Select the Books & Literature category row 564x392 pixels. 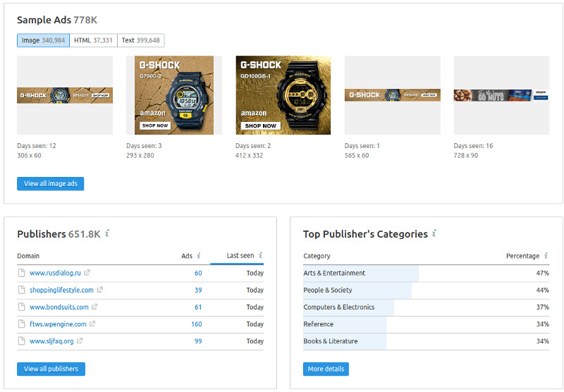427,341
